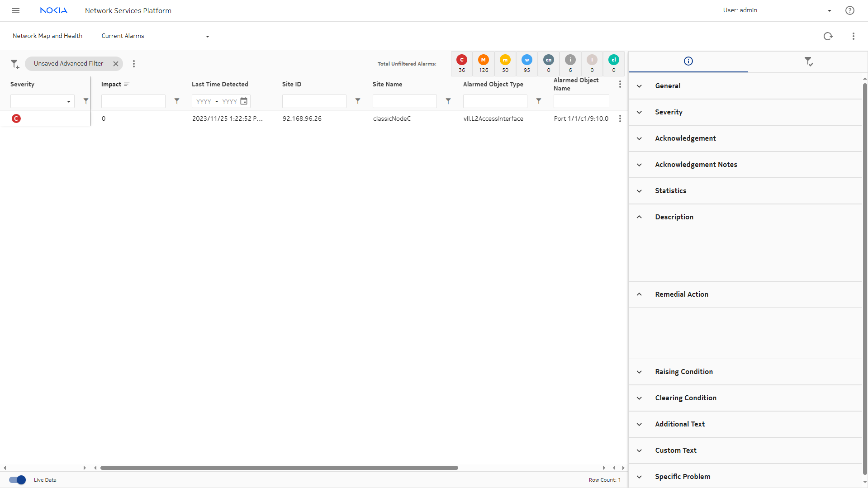Image resolution: width=868 pixels, height=488 pixels.
Task: Click the major alarms count badge
Action: [x=483, y=63]
